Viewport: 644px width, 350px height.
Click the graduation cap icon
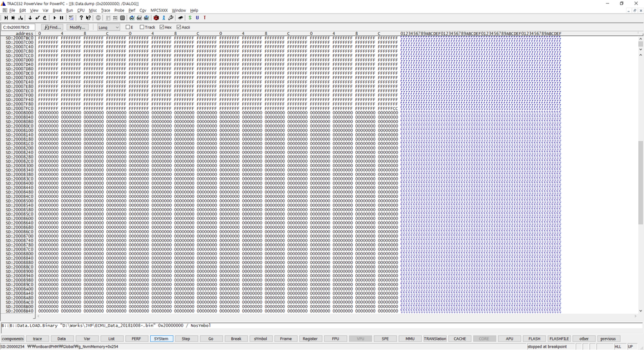pyautogui.click(x=181, y=17)
